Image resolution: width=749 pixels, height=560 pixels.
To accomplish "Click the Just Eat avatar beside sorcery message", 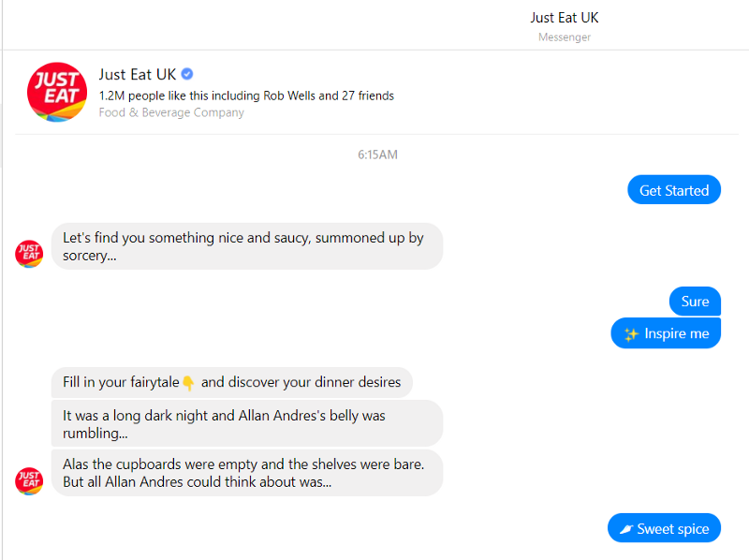I will 28,253.
